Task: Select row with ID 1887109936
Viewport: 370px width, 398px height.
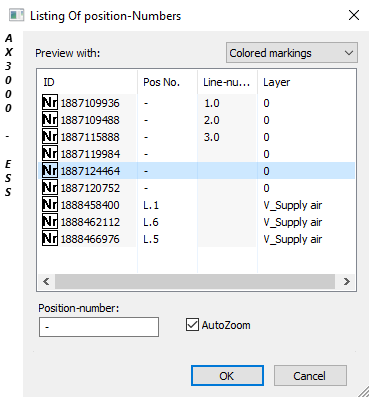Action: 196,103
